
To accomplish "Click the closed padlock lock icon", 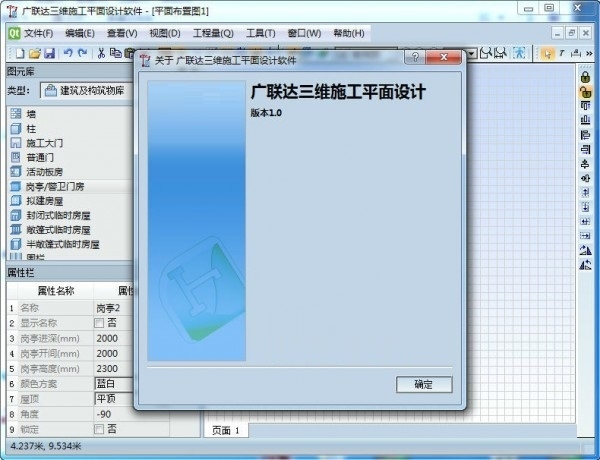I will (585, 77).
